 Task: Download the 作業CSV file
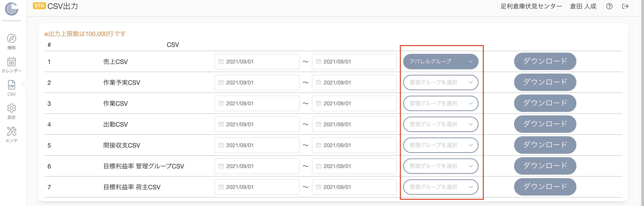pyautogui.click(x=545, y=103)
